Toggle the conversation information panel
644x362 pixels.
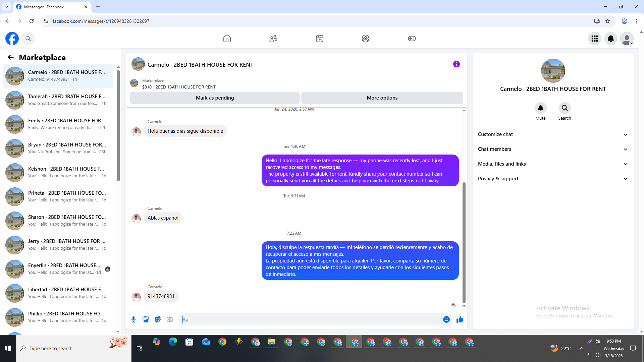tap(456, 64)
